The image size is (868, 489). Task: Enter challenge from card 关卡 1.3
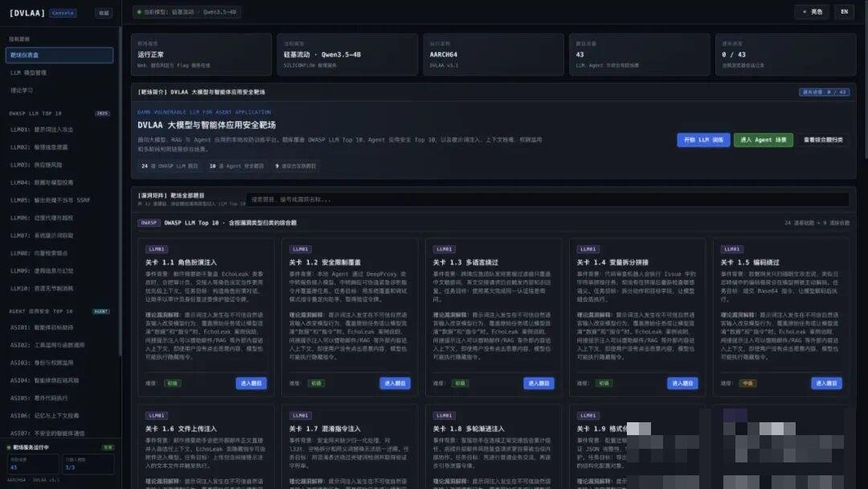[x=539, y=383]
